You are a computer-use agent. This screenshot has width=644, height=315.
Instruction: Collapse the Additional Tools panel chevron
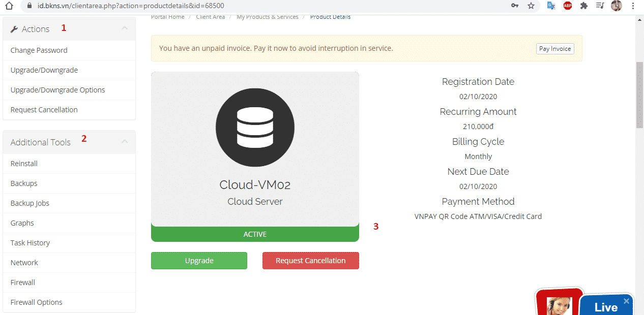tap(125, 142)
